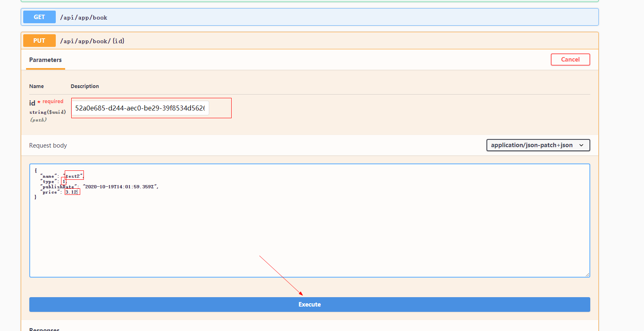Click the /api/app/book/{id} path text
644x331 pixels.
(92, 41)
